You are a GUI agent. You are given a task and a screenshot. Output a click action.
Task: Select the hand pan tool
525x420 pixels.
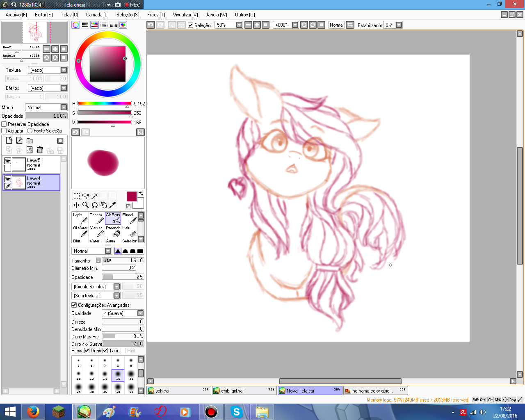103,205
